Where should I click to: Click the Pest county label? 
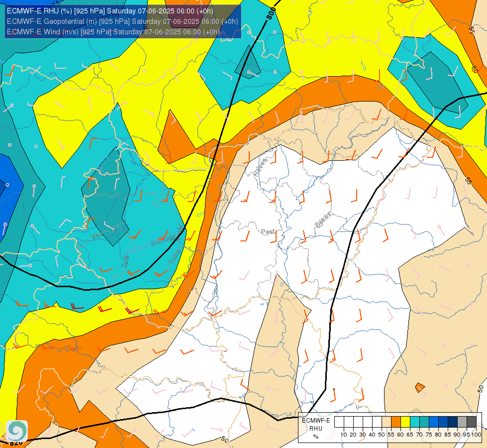(268, 231)
